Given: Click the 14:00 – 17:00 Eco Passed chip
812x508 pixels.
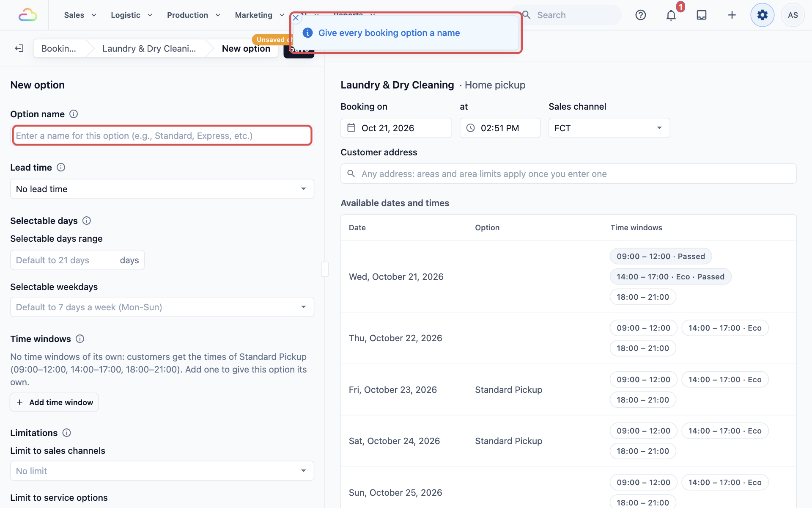Looking at the screenshot, I should pos(670,276).
